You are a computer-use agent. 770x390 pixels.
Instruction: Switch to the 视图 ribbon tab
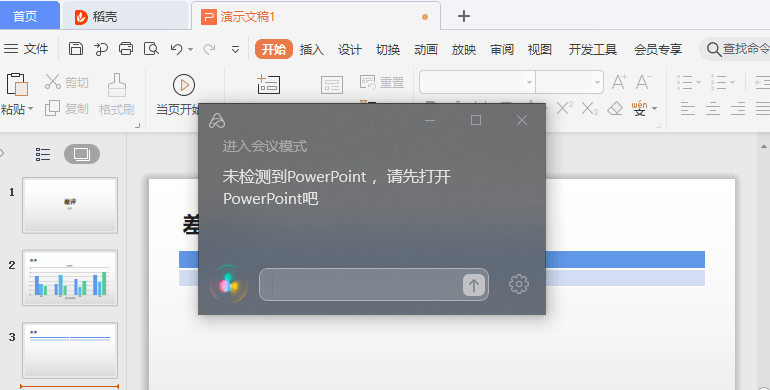(x=540, y=49)
